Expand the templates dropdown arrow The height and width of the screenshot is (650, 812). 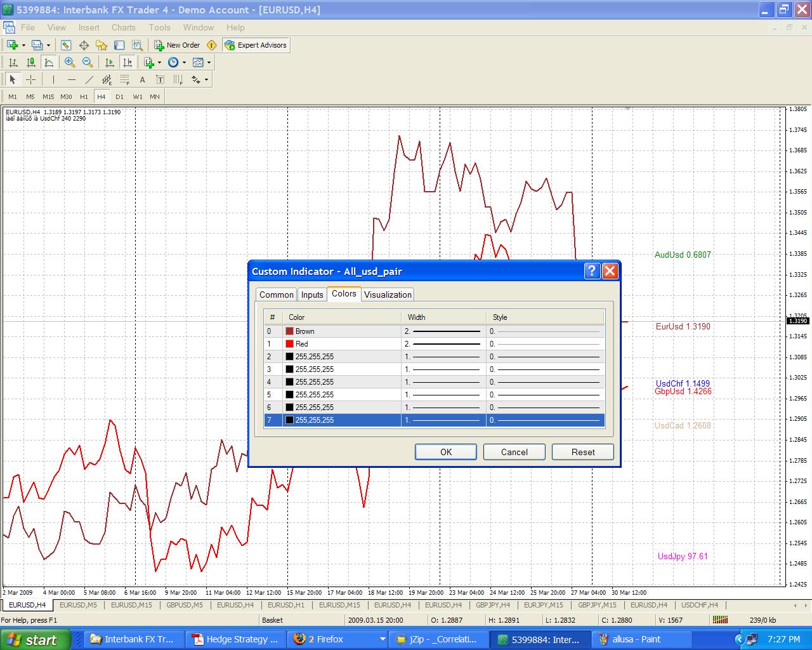(x=209, y=62)
